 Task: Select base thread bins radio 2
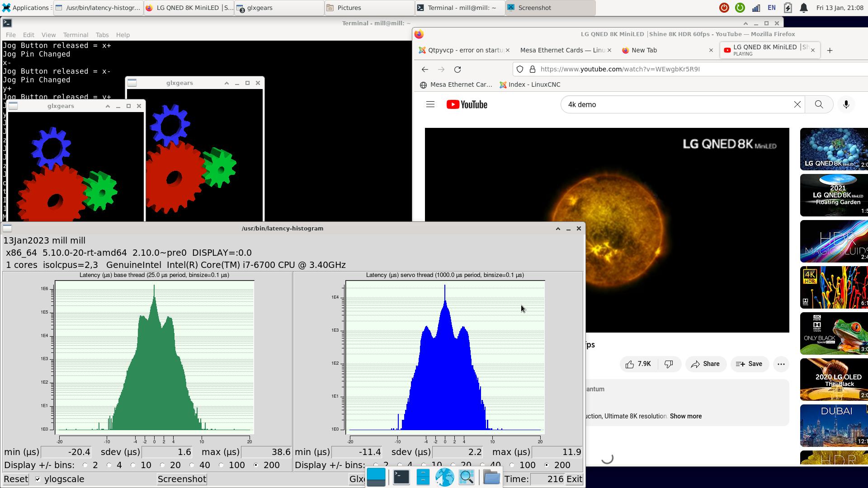tap(85, 465)
